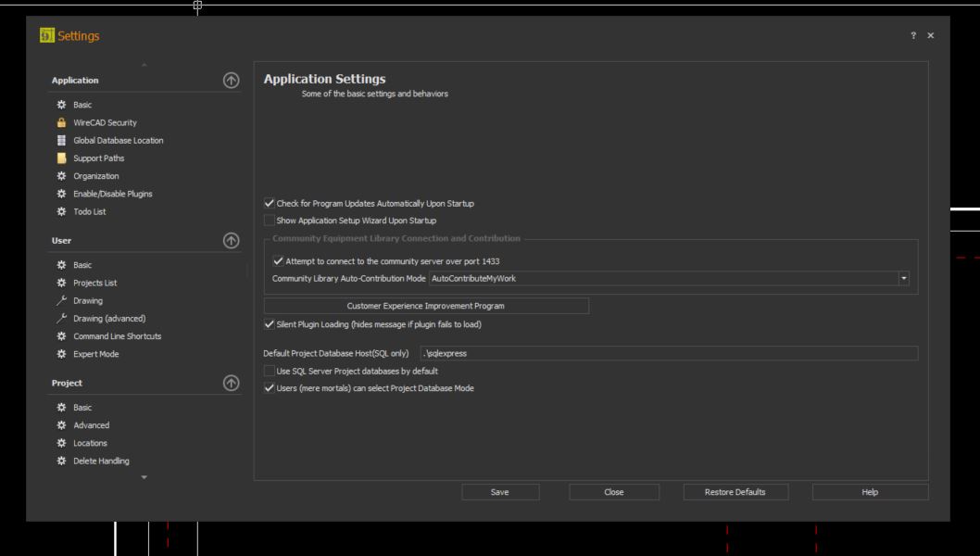Screen dimensions: 980x556
Task: Click the question mark in the title bar
Action: pos(913,35)
